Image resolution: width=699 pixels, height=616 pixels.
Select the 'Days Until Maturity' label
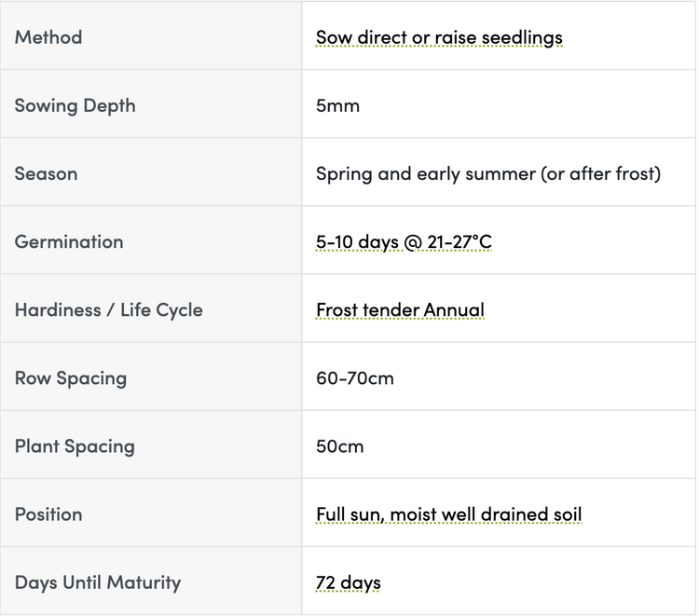point(98,582)
